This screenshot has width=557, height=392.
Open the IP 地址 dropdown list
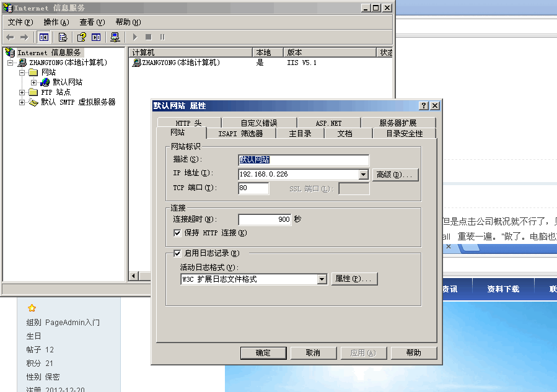pyautogui.click(x=364, y=175)
